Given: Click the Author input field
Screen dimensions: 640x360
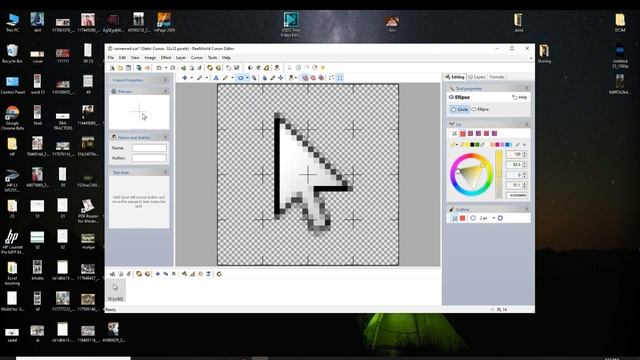Looking at the screenshot, I should point(149,158).
